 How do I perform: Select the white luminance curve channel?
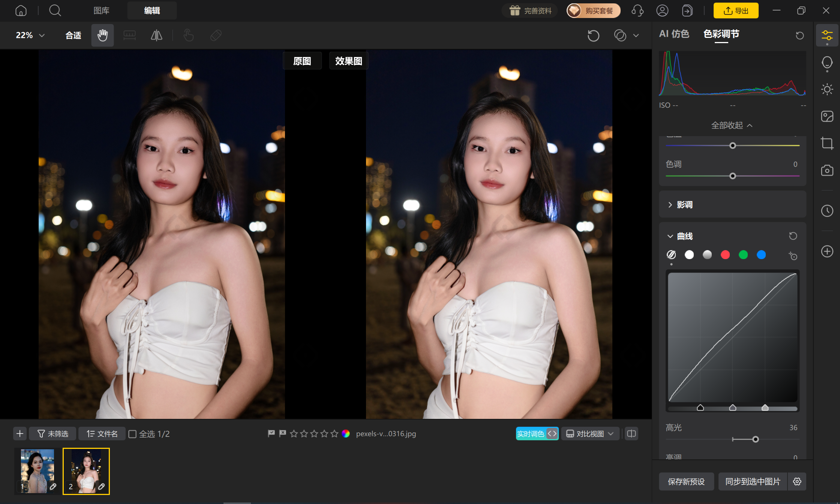coord(689,255)
